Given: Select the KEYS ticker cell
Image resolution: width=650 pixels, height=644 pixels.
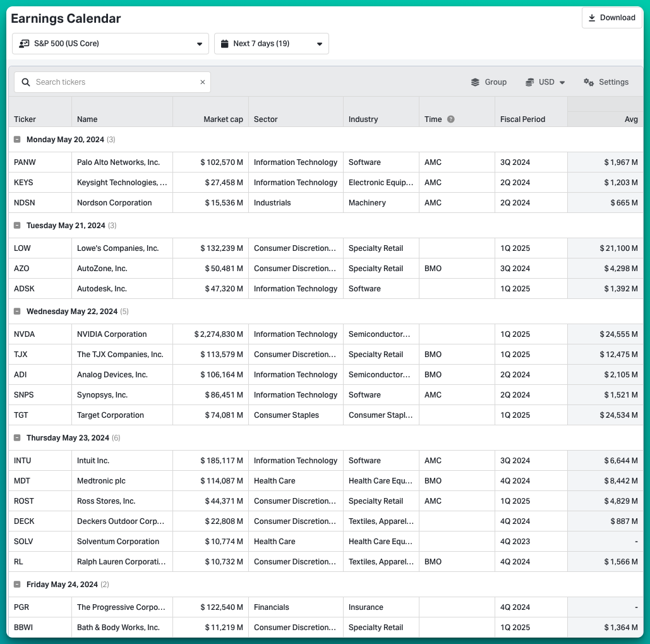Looking at the screenshot, I should (x=40, y=183).
